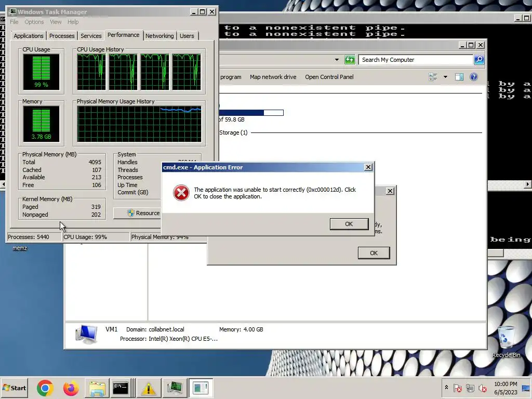
Task: Switch to the Applications tab
Action: 29,36
